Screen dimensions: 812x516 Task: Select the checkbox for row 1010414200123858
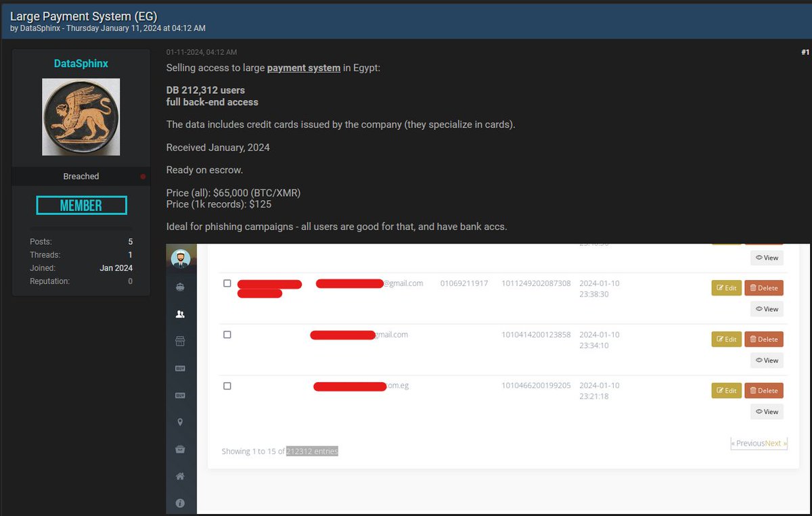tap(227, 335)
